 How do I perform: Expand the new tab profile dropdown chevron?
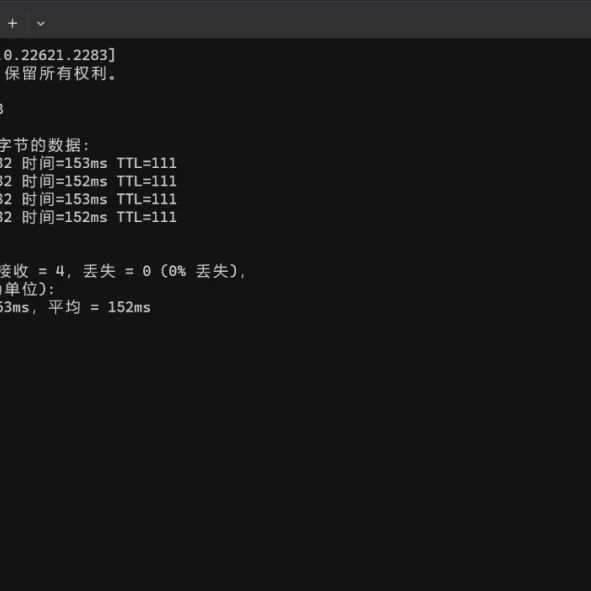click(40, 23)
